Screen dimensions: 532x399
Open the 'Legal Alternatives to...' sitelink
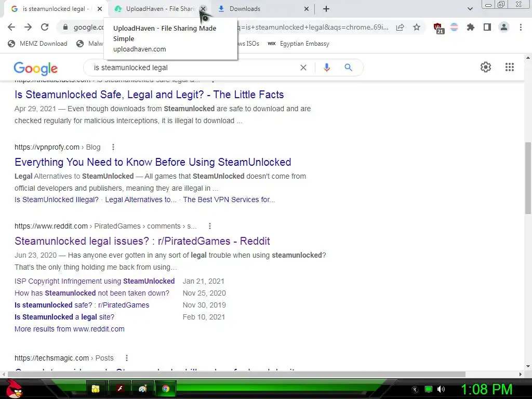[141, 199]
